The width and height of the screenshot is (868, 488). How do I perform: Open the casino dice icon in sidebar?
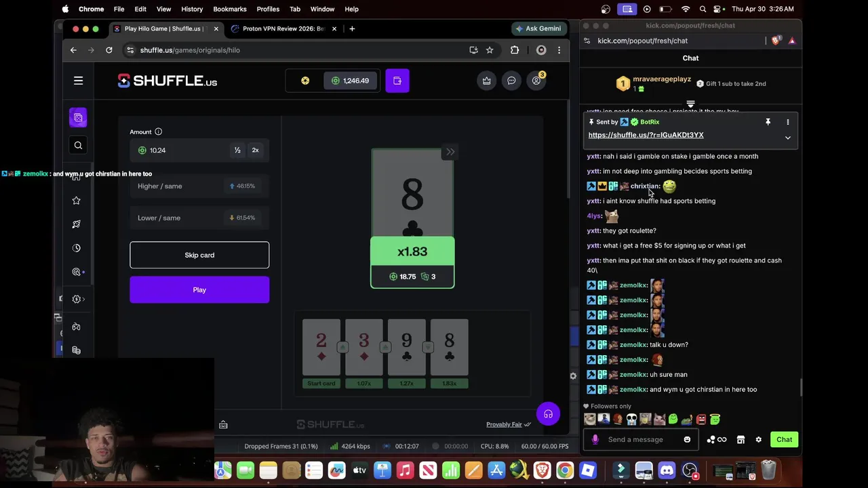pos(78,118)
